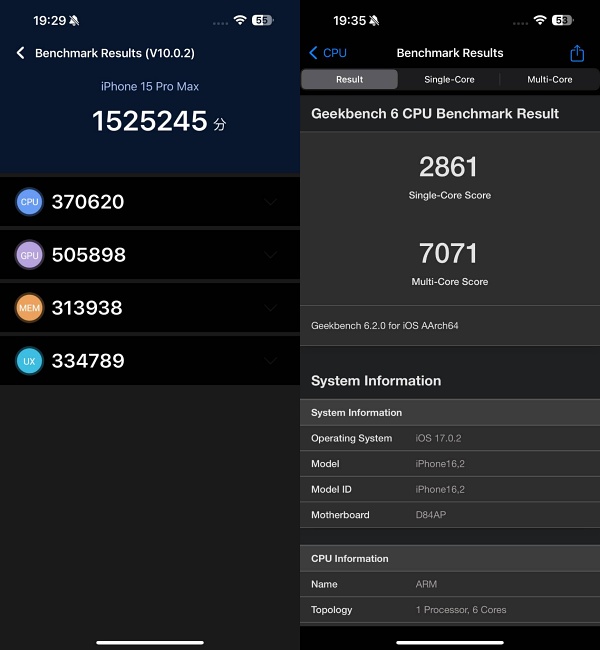Tap the iPhone 15 Pro Max device name
Viewport: 600px width, 650px height.
[x=150, y=86]
